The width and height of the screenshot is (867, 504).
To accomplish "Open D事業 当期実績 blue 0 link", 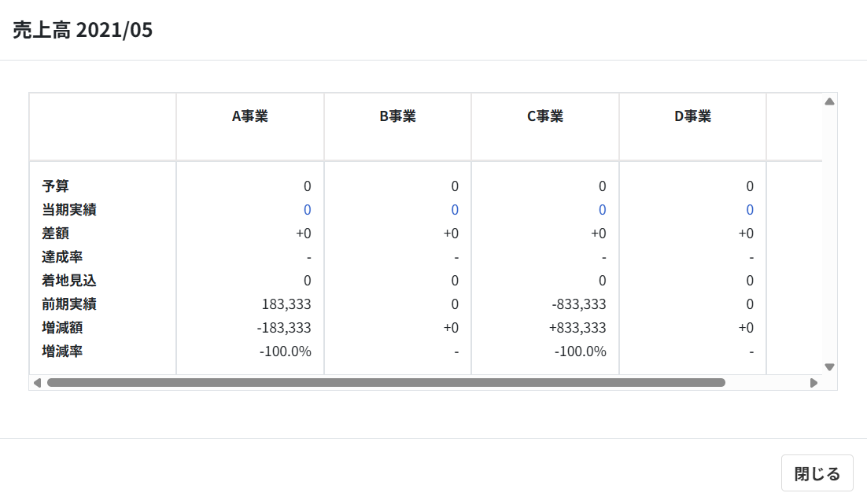I will coord(750,210).
